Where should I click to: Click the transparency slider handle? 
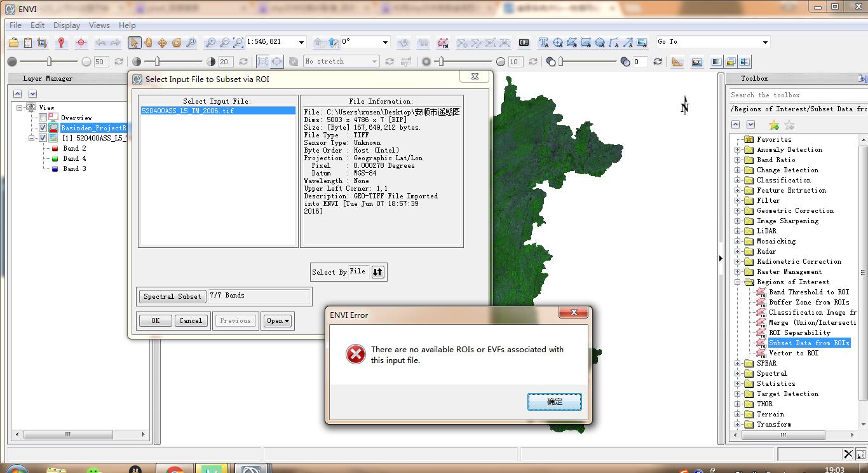click(x=560, y=62)
